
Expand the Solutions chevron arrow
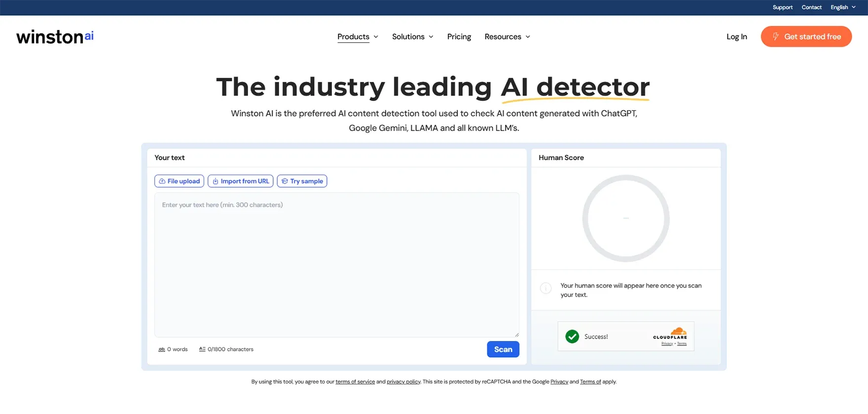coord(431,37)
